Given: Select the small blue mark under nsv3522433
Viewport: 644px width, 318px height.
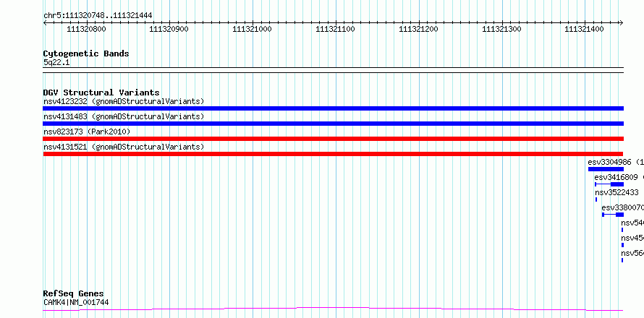Looking at the screenshot, I should (596, 199).
